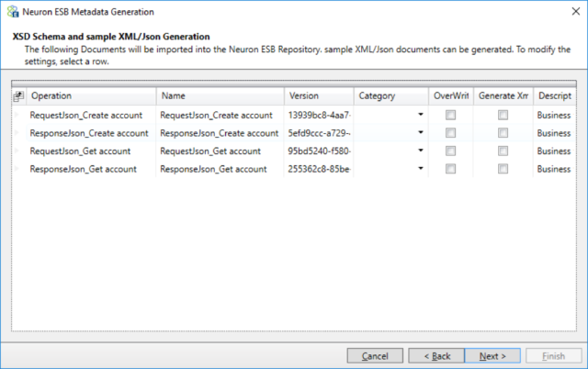588x369 pixels.
Task: Click row selector arrow for ResponseJson_Get account
Action: coord(18,169)
